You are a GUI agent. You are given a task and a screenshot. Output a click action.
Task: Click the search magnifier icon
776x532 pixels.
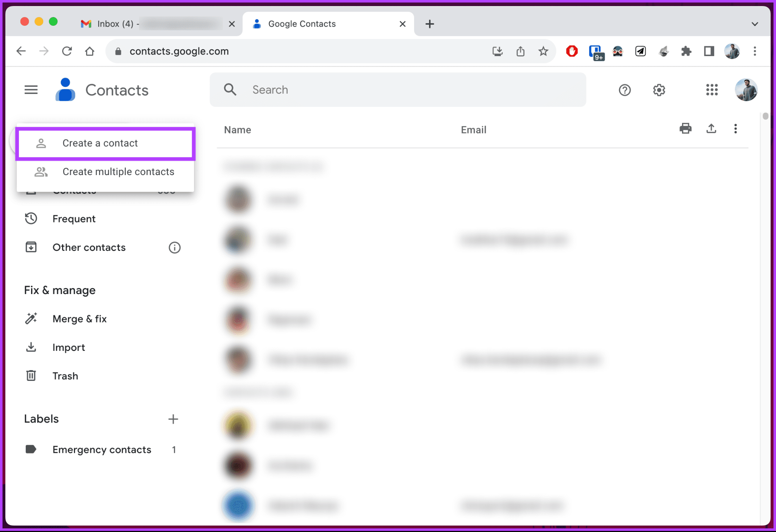(x=230, y=90)
